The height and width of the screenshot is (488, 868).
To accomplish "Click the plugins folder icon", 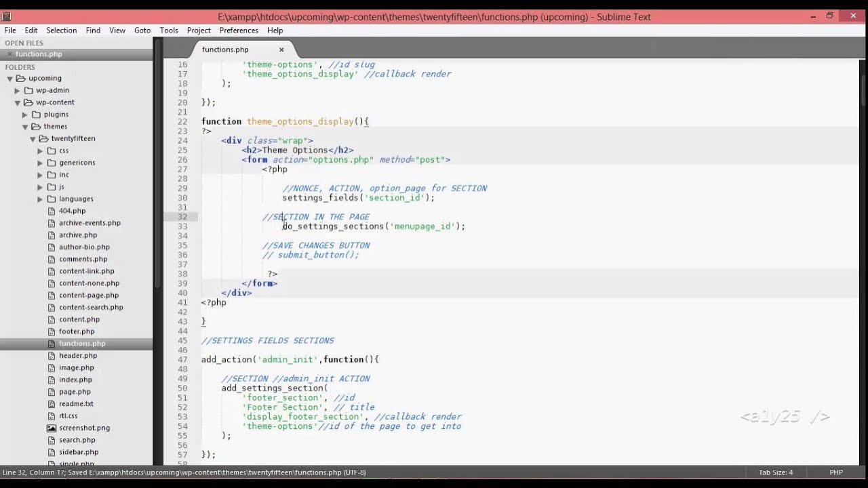I will 36,115.
